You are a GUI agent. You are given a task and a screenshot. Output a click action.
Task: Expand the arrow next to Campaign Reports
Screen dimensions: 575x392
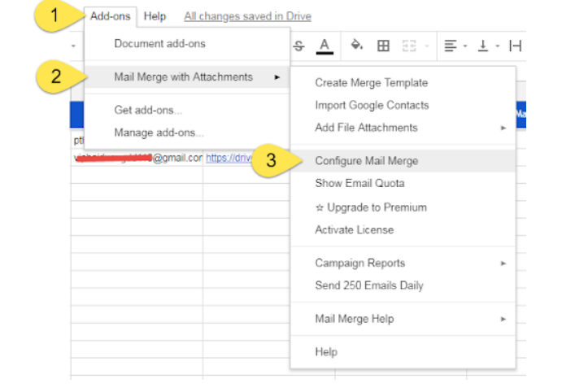pyautogui.click(x=503, y=264)
